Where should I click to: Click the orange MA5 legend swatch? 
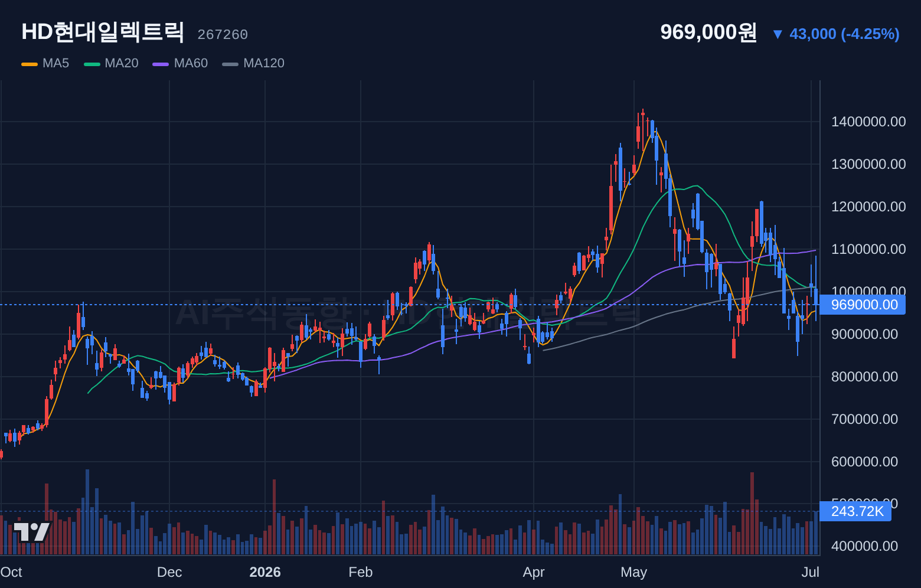click(x=30, y=64)
